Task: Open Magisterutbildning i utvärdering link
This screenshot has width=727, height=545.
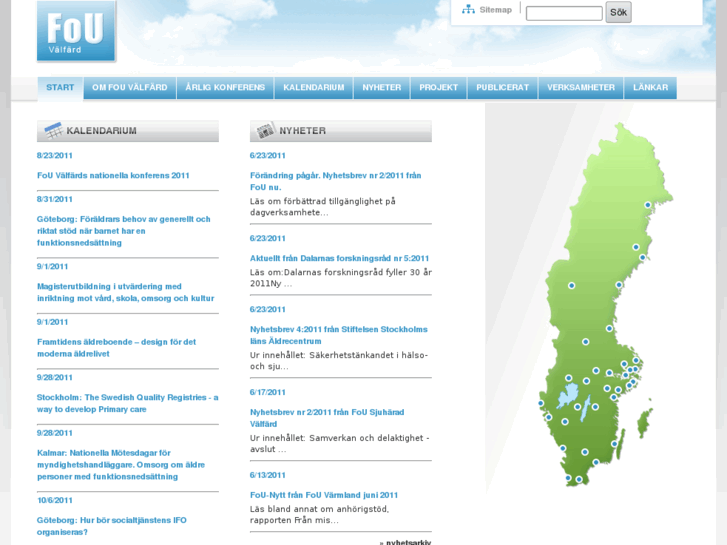Action: [x=126, y=292]
